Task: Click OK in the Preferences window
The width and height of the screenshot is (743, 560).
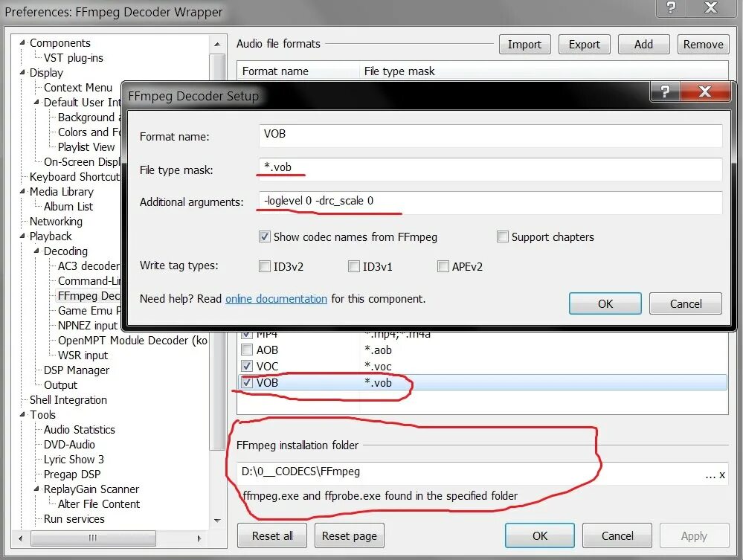Action: click(540, 536)
